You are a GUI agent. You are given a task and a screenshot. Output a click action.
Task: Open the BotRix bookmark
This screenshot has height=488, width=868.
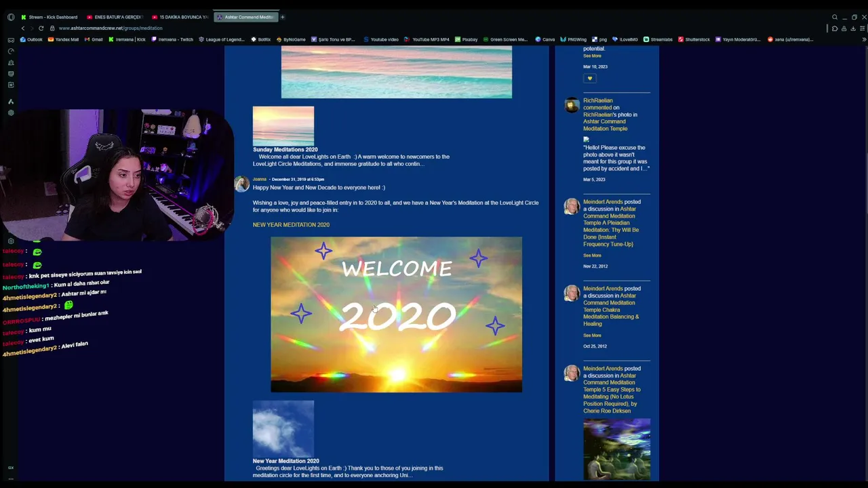click(261, 39)
